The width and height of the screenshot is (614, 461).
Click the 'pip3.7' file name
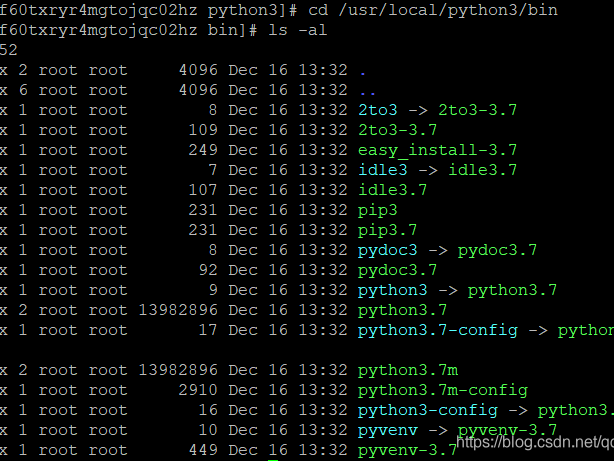(x=388, y=231)
